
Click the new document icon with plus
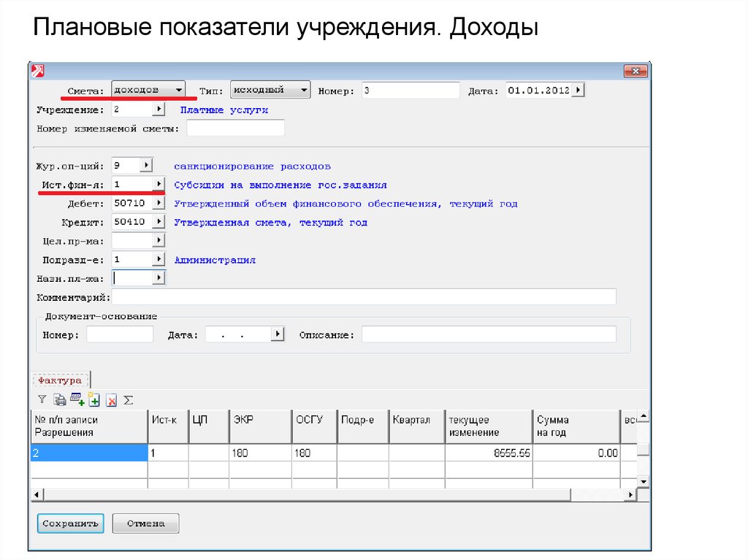click(x=93, y=399)
